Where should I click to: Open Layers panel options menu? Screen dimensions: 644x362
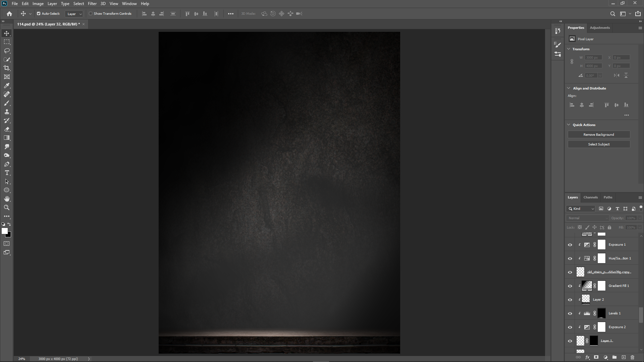click(640, 197)
